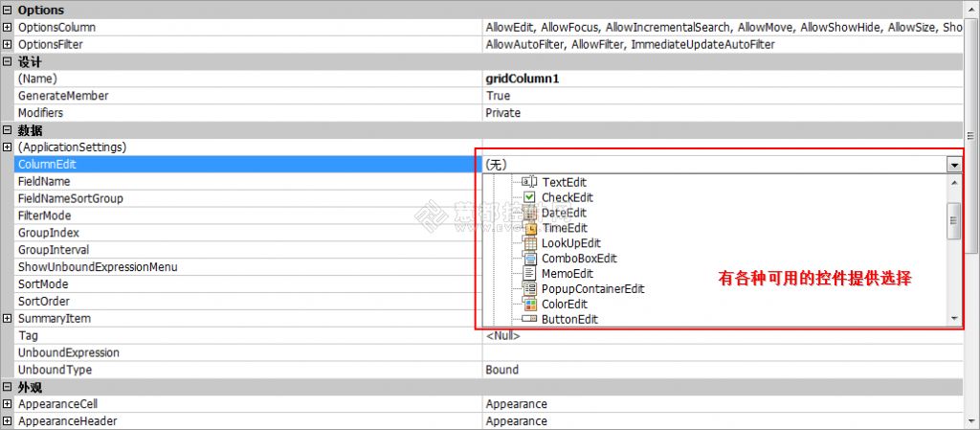Collapse the 外观 category
The image size is (980, 430).
[x=8, y=387]
